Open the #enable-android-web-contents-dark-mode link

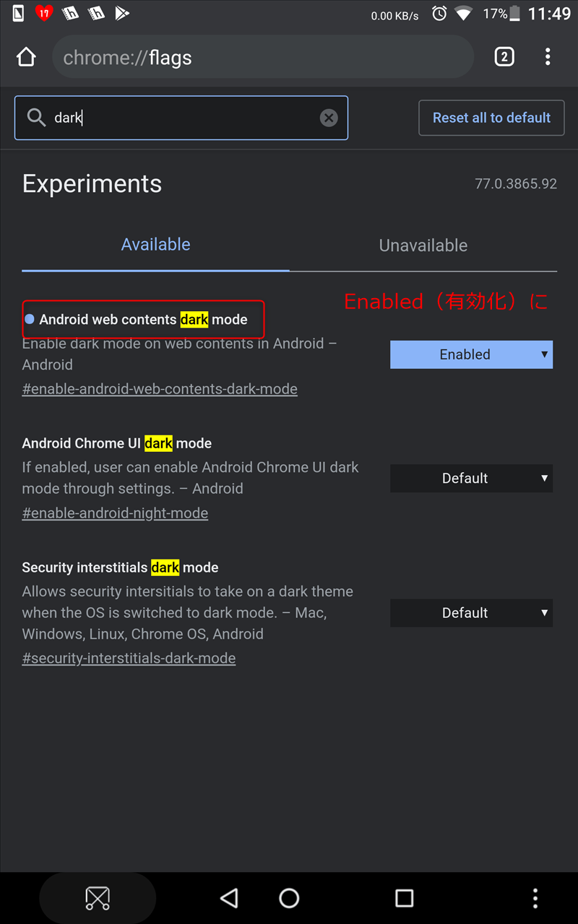coord(160,389)
